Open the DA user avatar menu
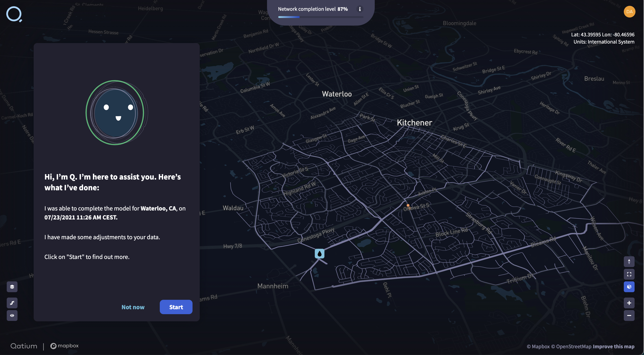The image size is (644, 355). click(x=629, y=11)
